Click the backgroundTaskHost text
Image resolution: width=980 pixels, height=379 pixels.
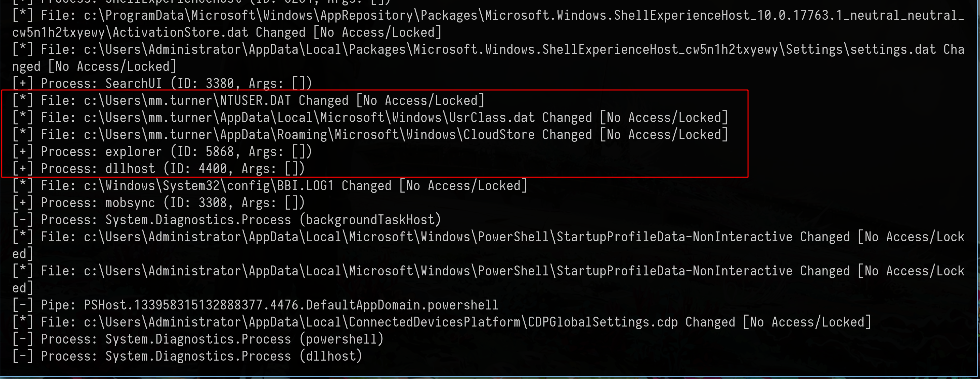(x=370, y=220)
